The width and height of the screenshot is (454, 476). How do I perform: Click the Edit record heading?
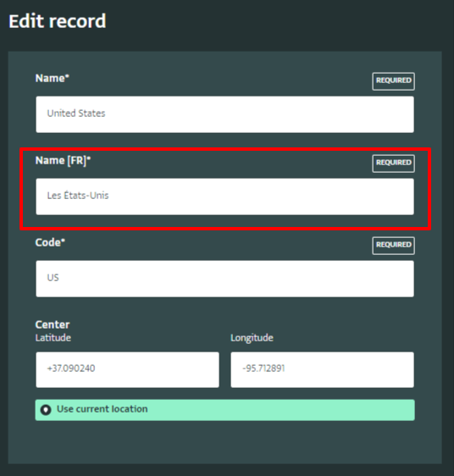tap(58, 21)
